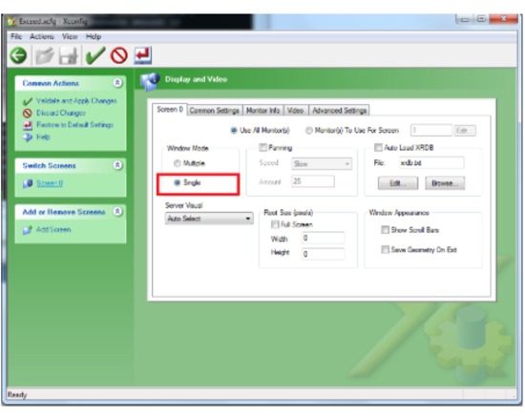The height and width of the screenshot is (420, 525).
Task: Toggle the Full Screen checkbox
Action: point(275,224)
